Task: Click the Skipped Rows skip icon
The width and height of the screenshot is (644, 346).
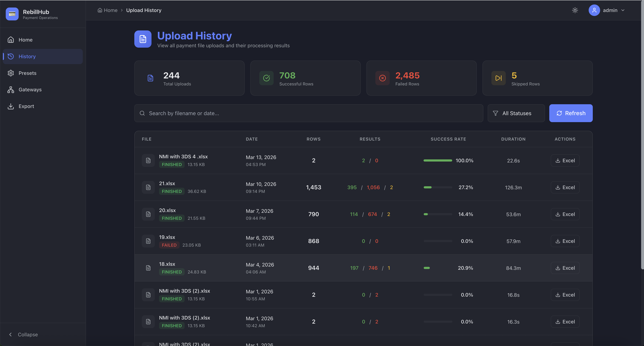Action: (499, 78)
